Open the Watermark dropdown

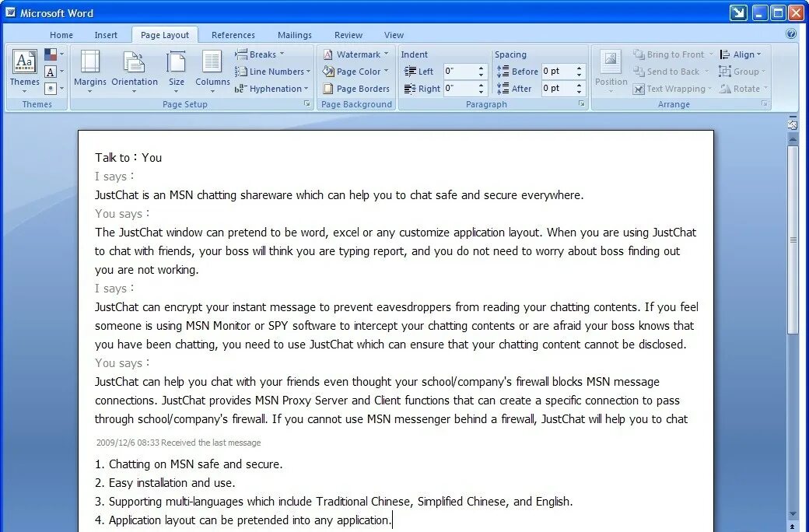pyautogui.click(x=355, y=54)
